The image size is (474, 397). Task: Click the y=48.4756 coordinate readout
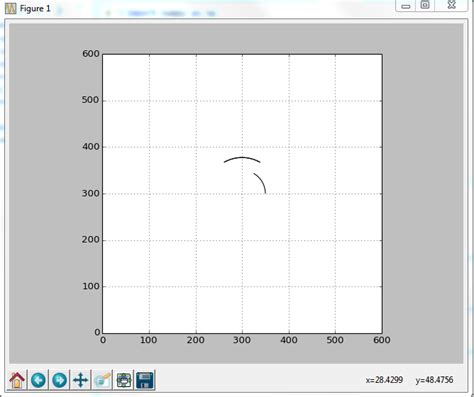pyautogui.click(x=434, y=380)
